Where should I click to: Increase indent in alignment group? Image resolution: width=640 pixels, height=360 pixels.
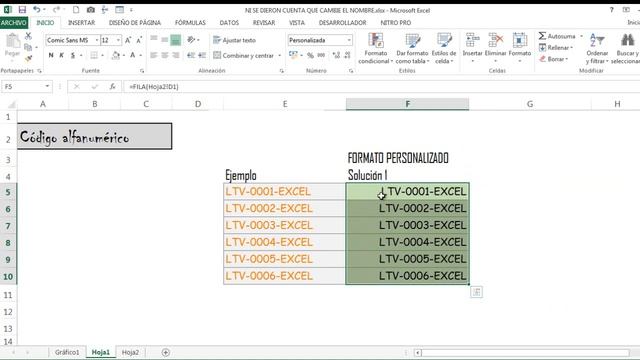click(202, 55)
